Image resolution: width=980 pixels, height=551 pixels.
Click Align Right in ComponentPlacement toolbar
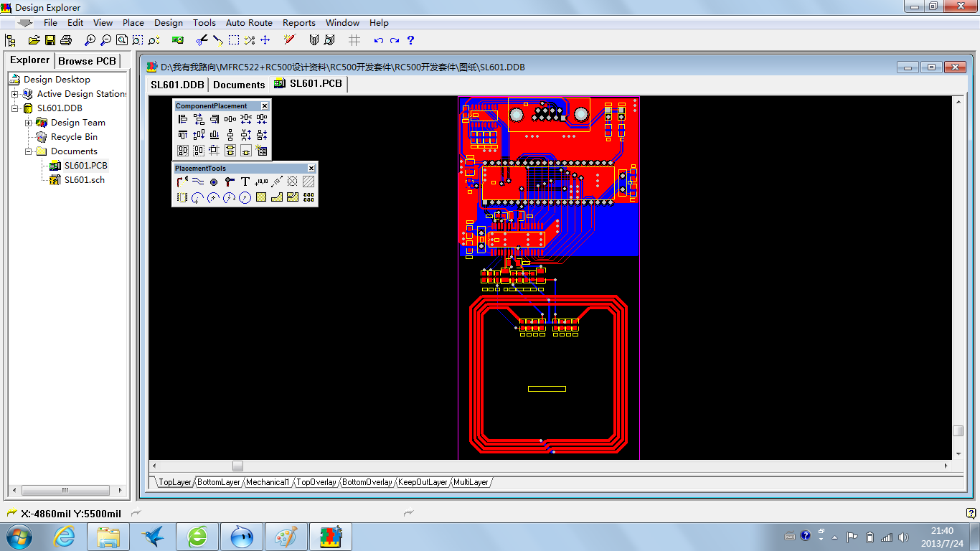click(215, 119)
